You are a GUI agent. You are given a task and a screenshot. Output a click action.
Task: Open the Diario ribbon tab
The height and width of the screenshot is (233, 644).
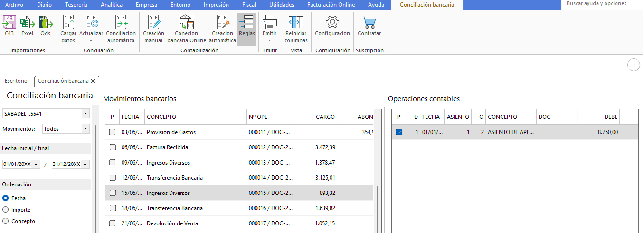pyautogui.click(x=45, y=5)
